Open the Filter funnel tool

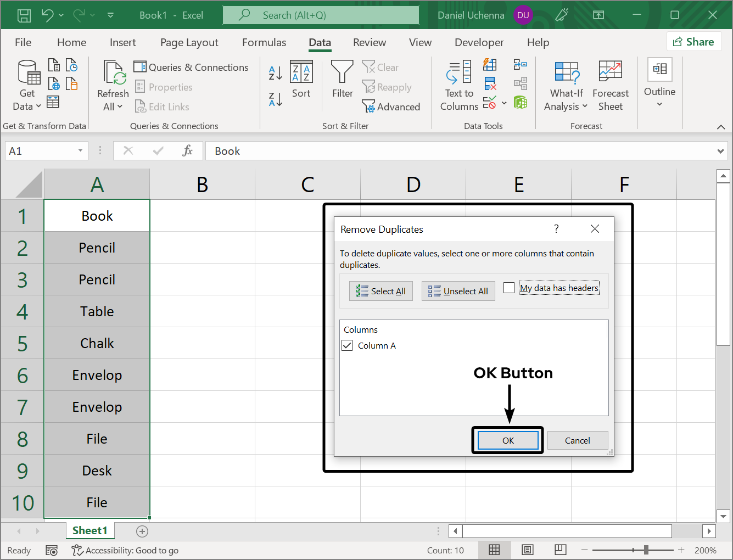coord(342,80)
